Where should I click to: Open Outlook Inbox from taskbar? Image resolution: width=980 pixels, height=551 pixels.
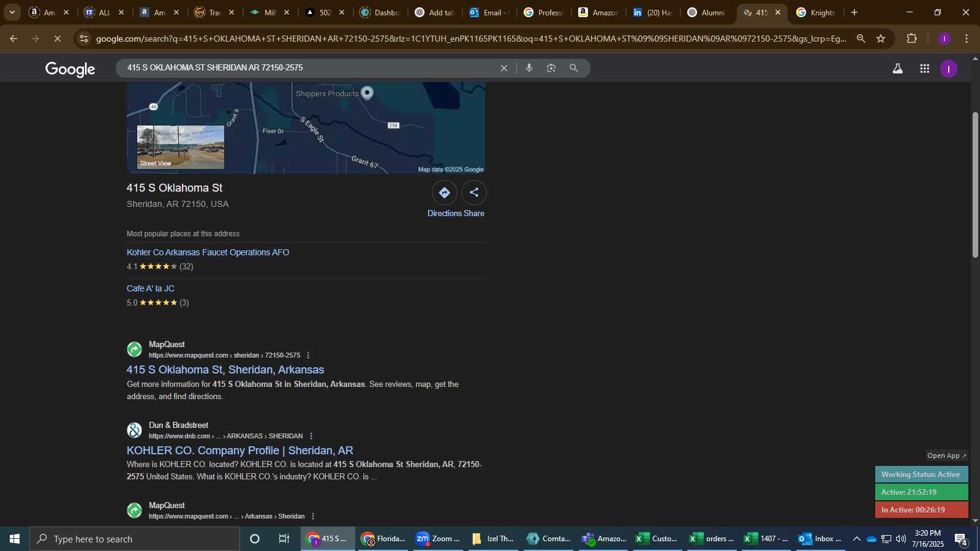point(820,539)
